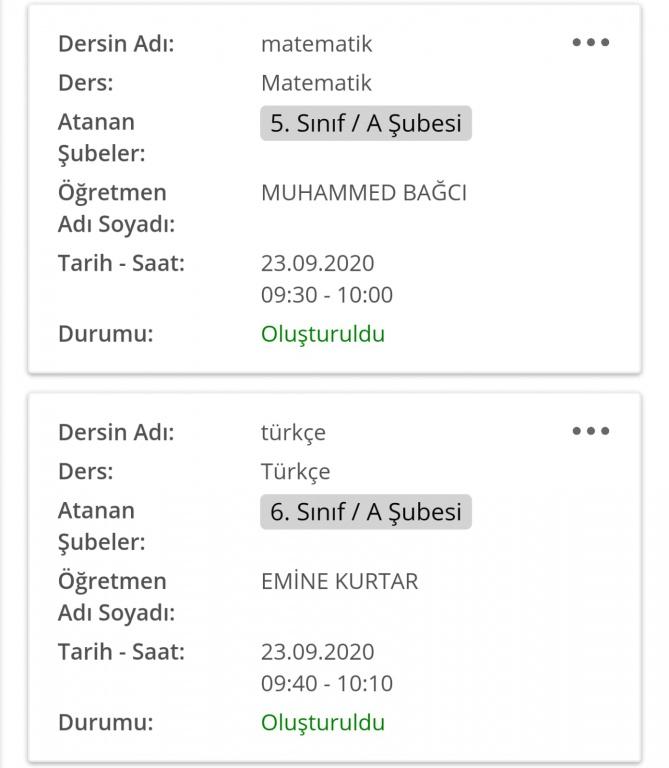Click teacher name EMİNE KURTAR
669x768 pixels.
pos(339,581)
